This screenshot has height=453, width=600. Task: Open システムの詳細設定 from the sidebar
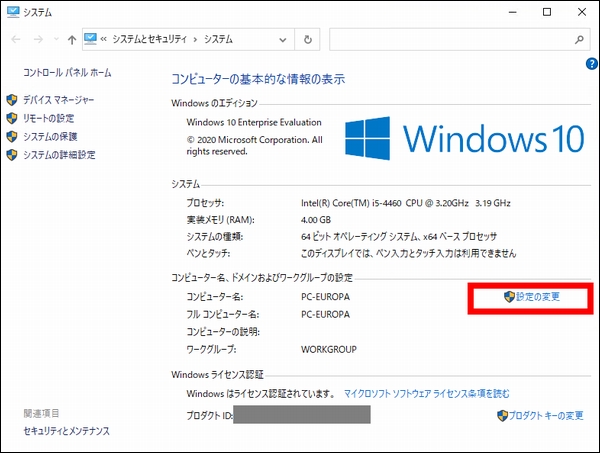pos(59,155)
